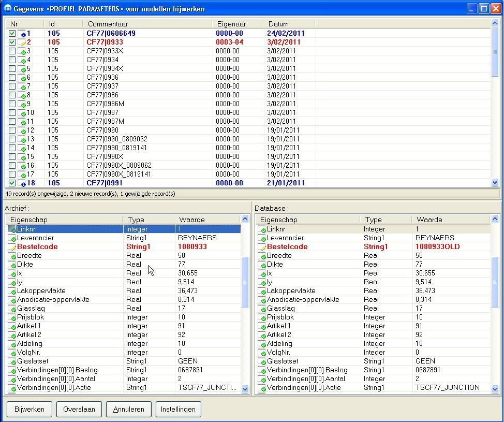Uncheck the checkbox for row 2
Viewport: 504px width, 422px height.
click(x=12, y=42)
